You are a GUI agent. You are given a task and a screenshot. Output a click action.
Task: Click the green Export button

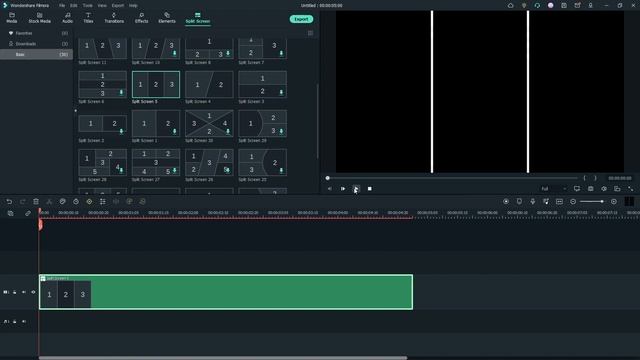pos(301,19)
